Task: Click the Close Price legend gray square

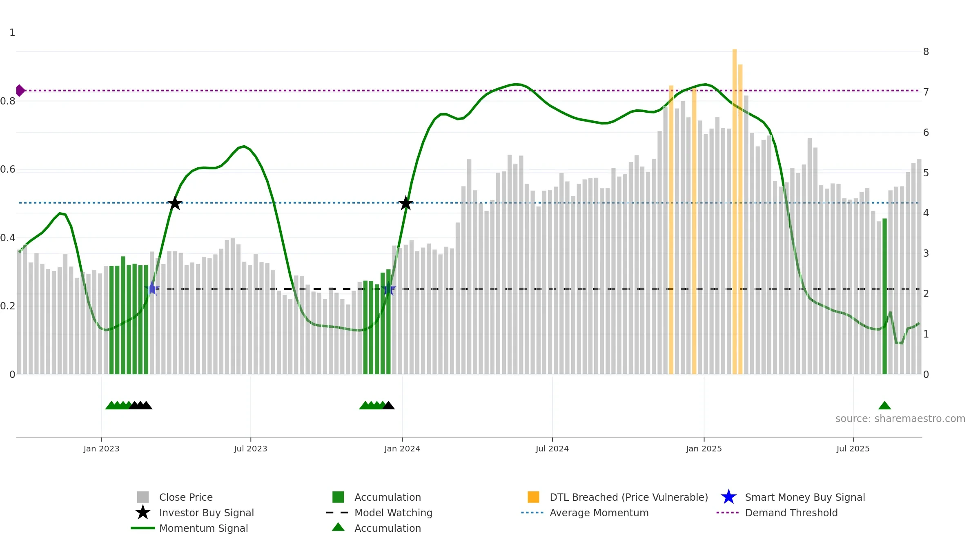Action: [143, 497]
